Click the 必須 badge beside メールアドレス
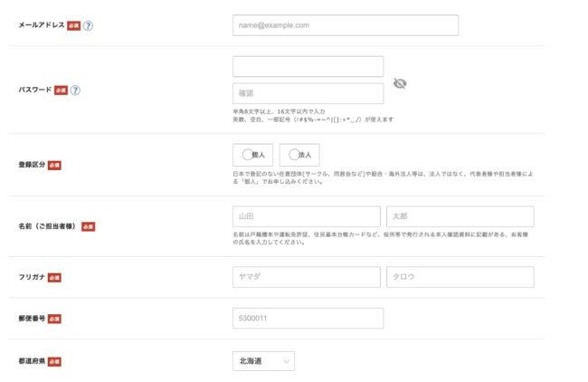This screenshot has height=382, width=588. tap(73, 25)
